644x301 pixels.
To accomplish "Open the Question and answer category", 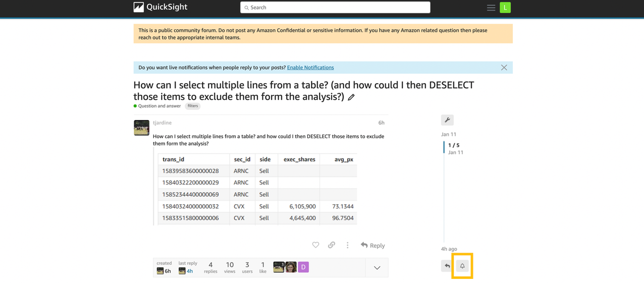I will (x=159, y=106).
